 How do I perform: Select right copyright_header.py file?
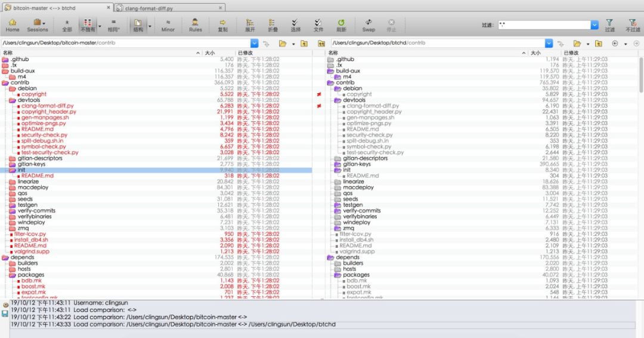(374, 112)
